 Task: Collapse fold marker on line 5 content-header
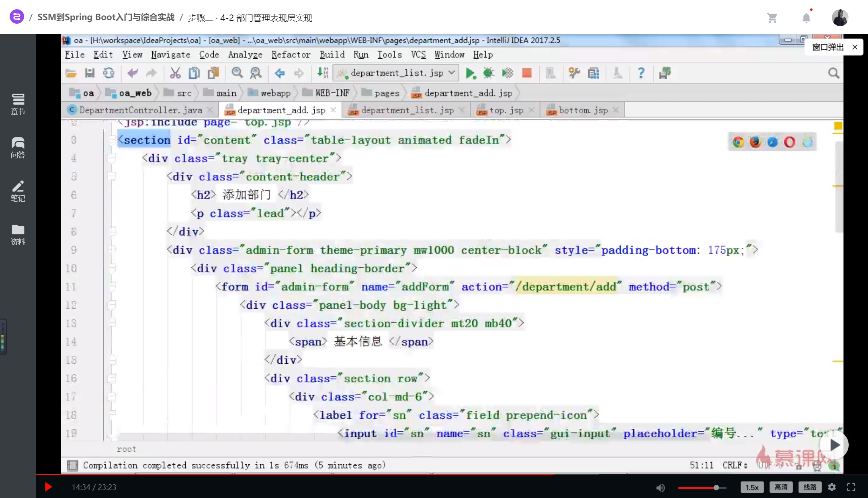[x=112, y=176]
